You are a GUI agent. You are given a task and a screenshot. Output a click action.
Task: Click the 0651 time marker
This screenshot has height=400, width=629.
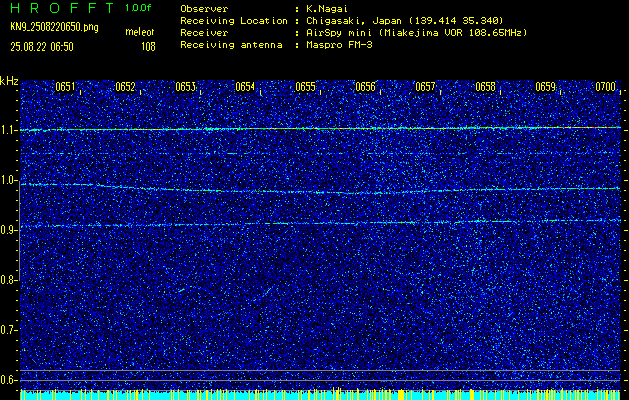65,87
